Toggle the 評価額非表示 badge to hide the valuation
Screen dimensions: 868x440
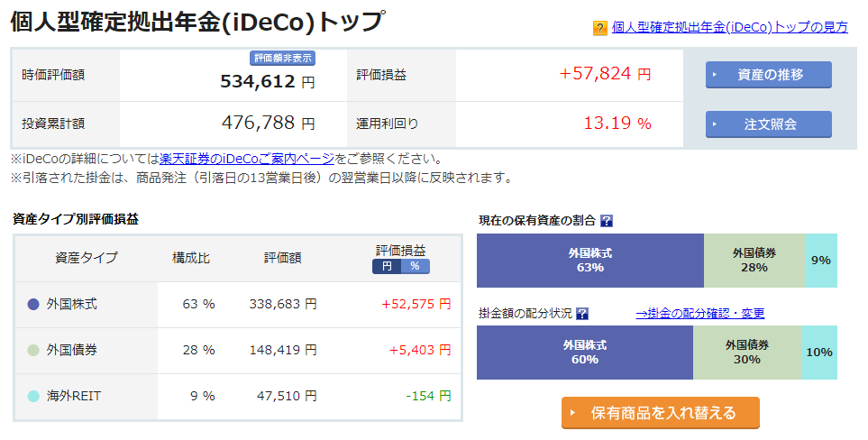pos(282,58)
